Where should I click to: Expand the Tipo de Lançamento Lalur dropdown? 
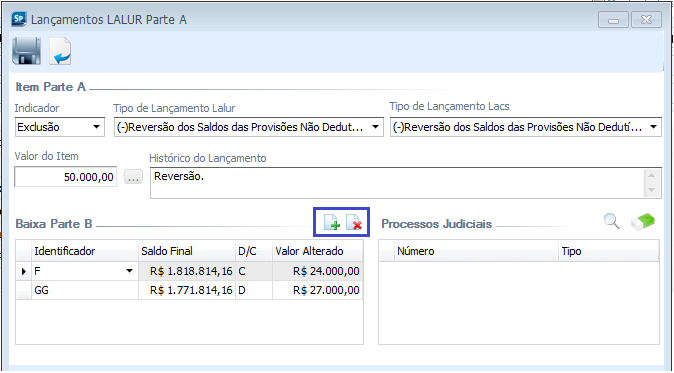375,127
